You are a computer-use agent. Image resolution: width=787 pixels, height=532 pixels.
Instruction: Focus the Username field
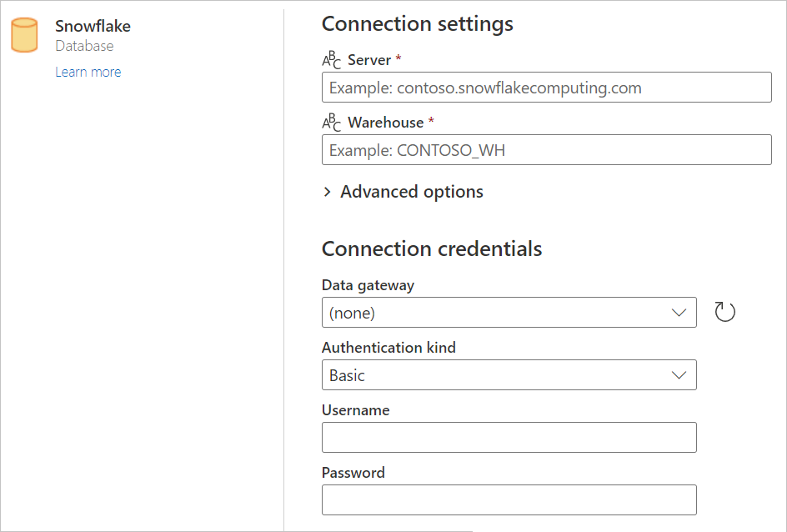pos(509,437)
